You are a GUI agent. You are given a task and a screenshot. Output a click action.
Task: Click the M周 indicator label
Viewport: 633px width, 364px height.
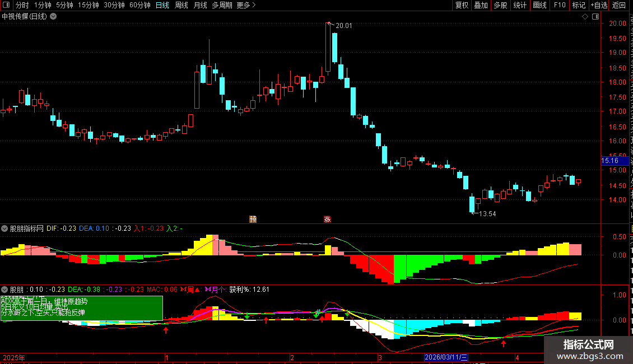point(190,290)
